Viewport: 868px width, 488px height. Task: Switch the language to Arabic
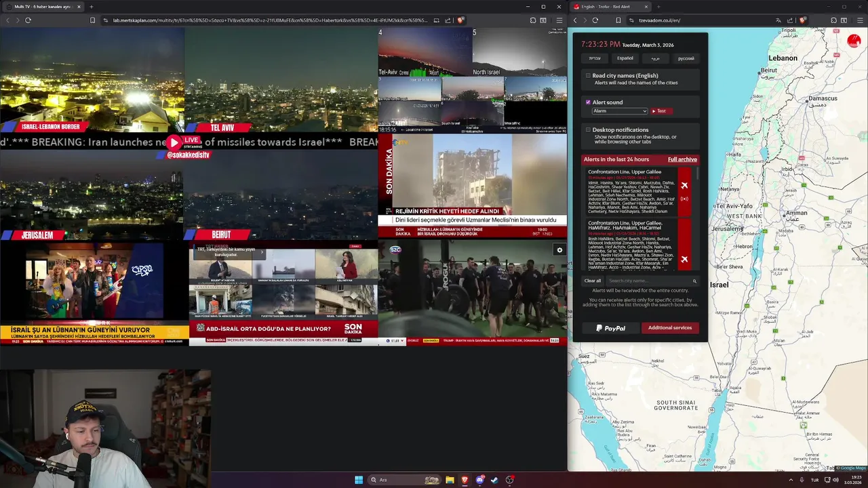[x=656, y=58]
